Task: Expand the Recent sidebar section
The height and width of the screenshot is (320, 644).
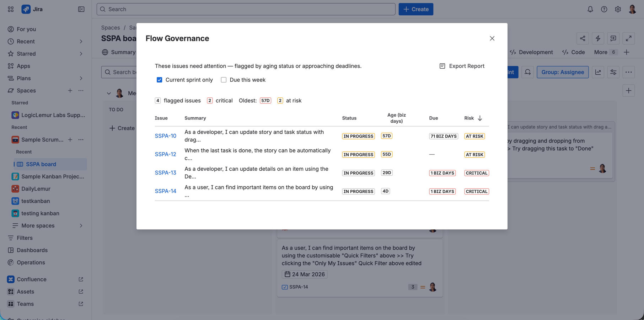Action: point(81,42)
